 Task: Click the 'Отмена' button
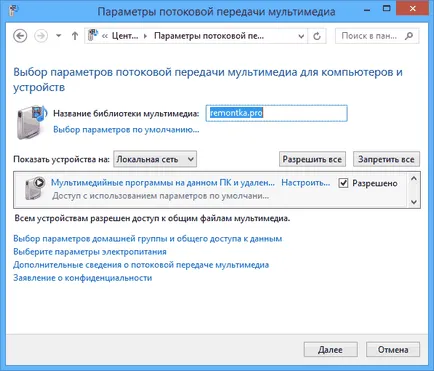click(393, 350)
